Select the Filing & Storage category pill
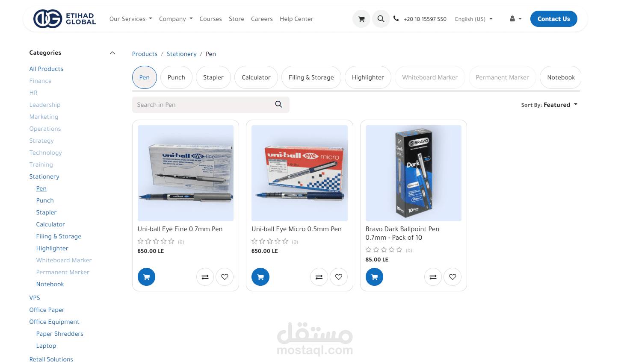The width and height of the screenshot is (630, 364). tap(311, 77)
